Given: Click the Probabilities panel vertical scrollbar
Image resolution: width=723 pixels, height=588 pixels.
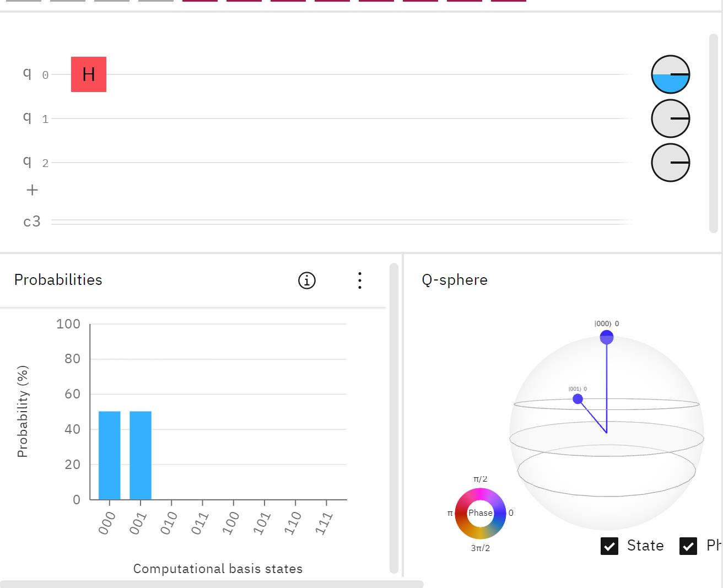Looking at the screenshot, I should tap(393, 419).
